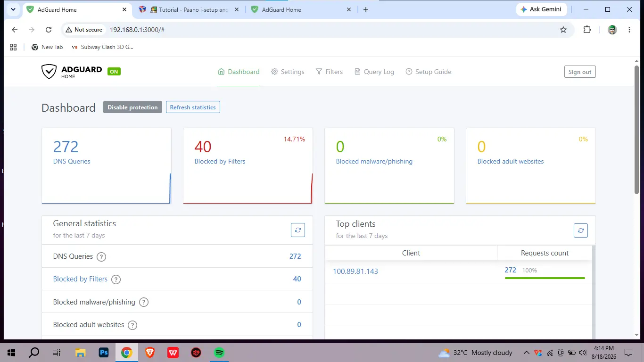
Task: Click help icon for Blocked adult websites
Action: (132, 325)
